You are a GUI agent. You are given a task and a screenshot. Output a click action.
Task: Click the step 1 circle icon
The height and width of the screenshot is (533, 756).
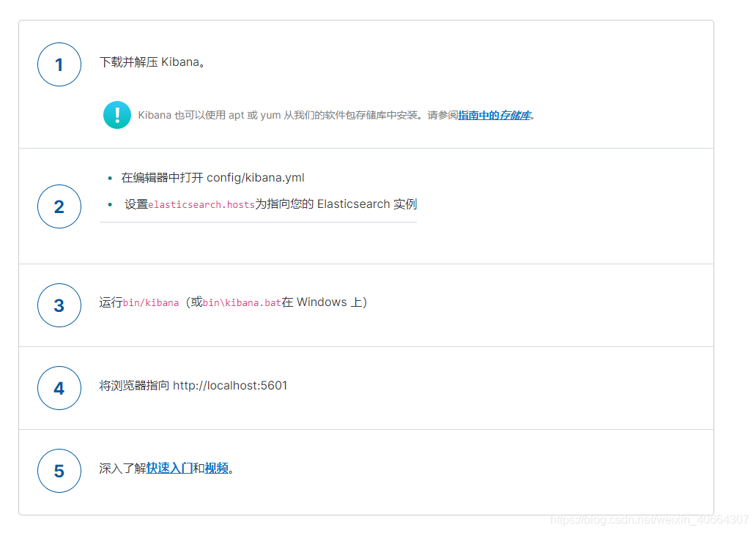click(59, 64)
